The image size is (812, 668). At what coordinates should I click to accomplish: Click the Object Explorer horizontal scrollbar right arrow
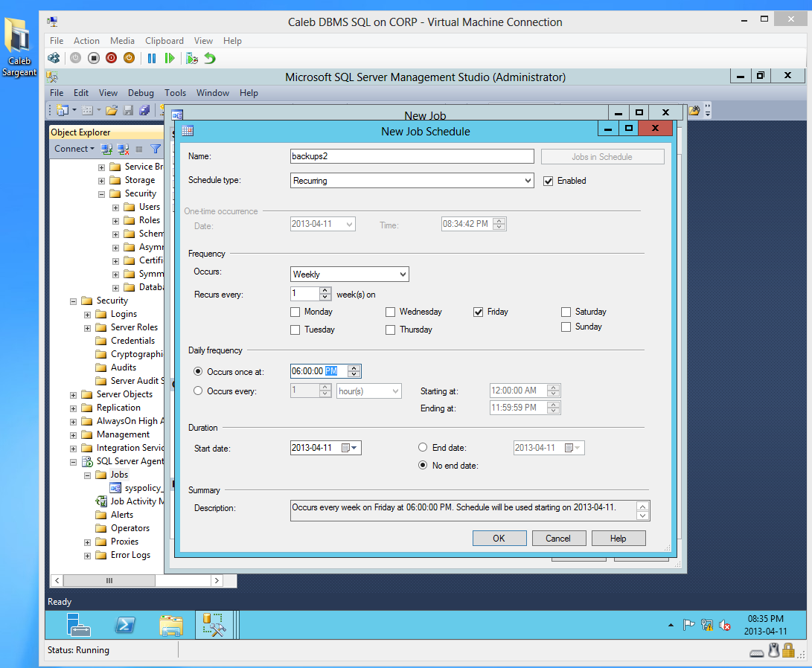pos(217,580)
